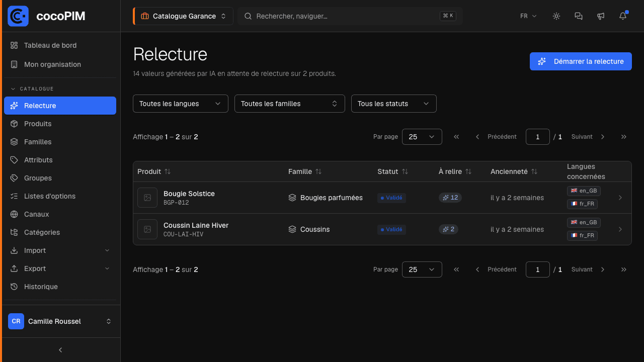Click the Démarrer la relecture button
This screenshot has height=362, width=644.
click(581, 61)
